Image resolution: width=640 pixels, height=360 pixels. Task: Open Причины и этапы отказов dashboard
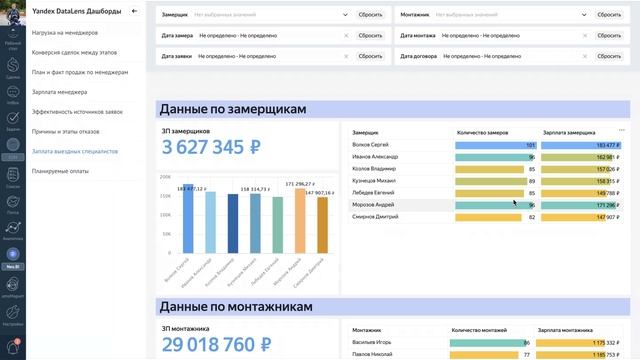(x=66, y=132)
